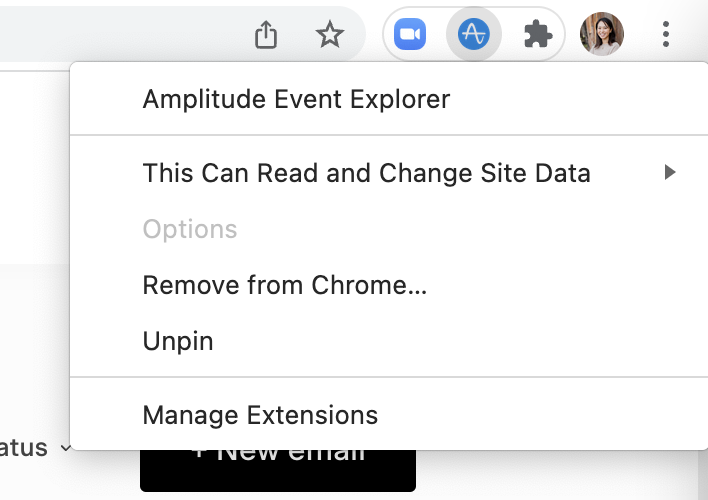Open Chrome's three-dot menu
The width and height of the screenshot is (708, 500).
(x=666, y=35)
